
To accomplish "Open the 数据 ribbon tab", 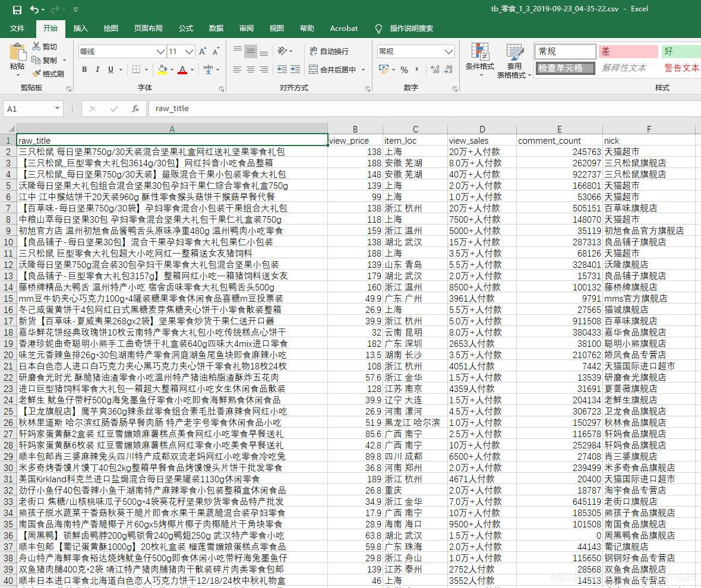I will (x=216, y=28).
